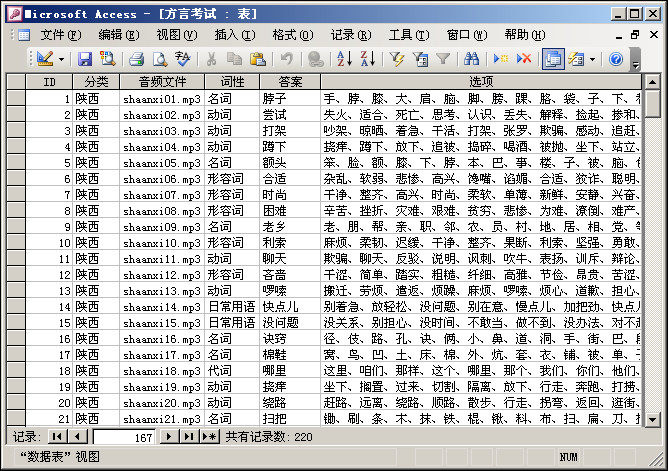Click the Access key icon in title bar
This screenshot has height=471, width=668.
[15, 14]
